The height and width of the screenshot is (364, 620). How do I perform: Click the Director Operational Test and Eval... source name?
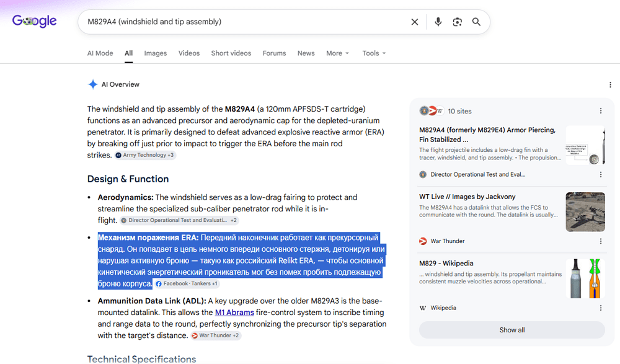click(477, 174)
